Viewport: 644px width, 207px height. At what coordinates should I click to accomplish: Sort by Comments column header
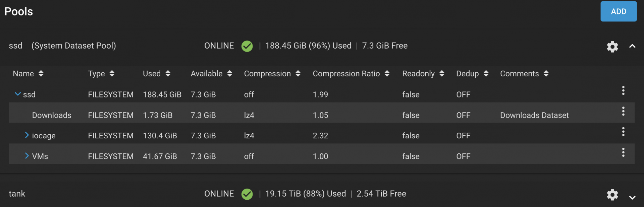[524, 74]
